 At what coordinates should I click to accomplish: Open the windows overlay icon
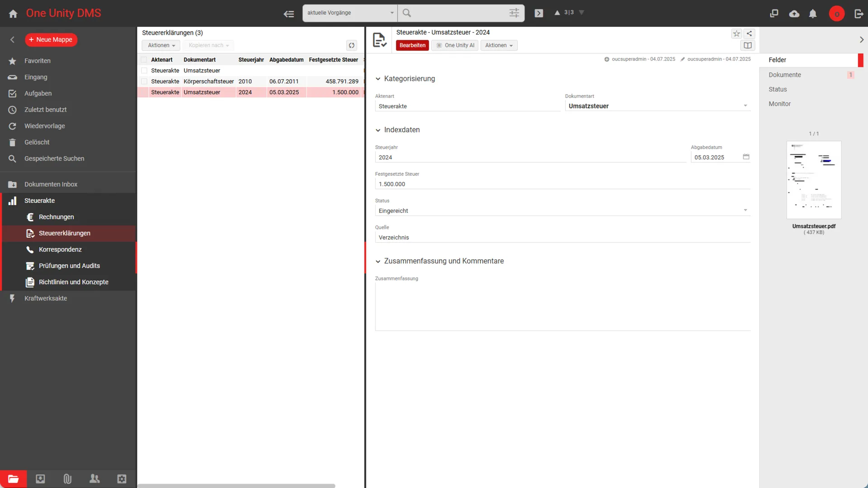(774, 14)
